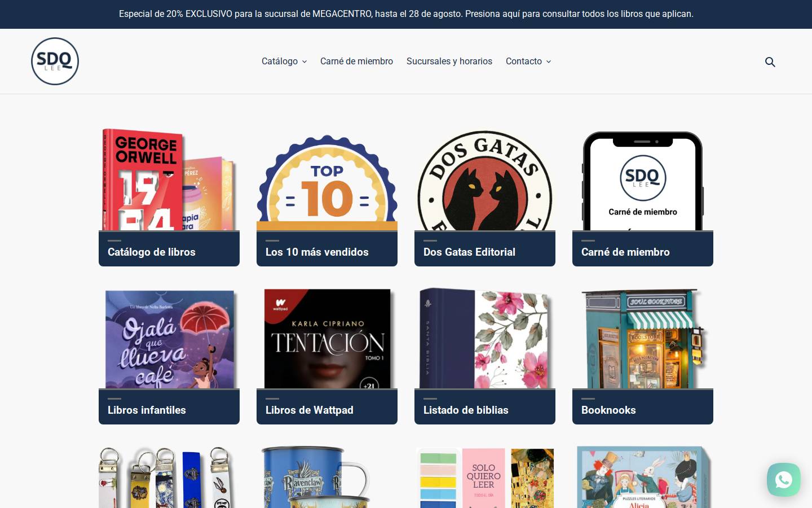Open the search magnifier icon
This screenshot has width=812, height=508.
(x=770, y=62)
